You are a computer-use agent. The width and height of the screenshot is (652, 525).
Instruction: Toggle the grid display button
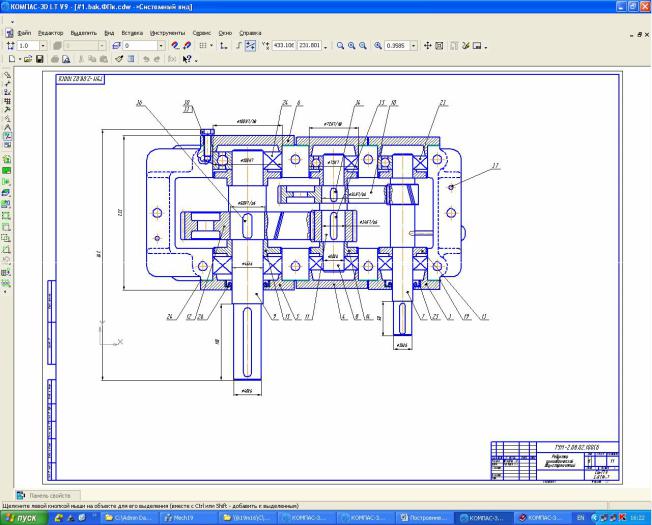tap(204, 45)
